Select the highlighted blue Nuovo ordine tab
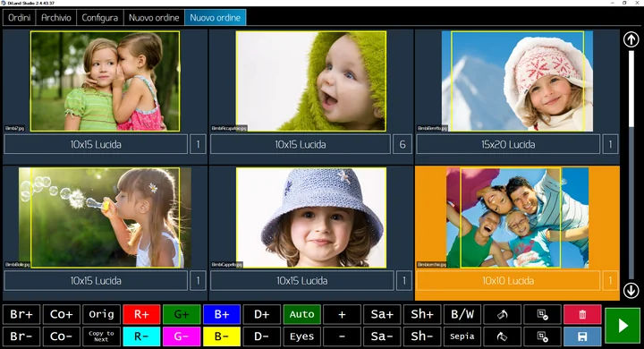Screen dimensions: 644x349 pyautogui.click(x=216, y=18)
